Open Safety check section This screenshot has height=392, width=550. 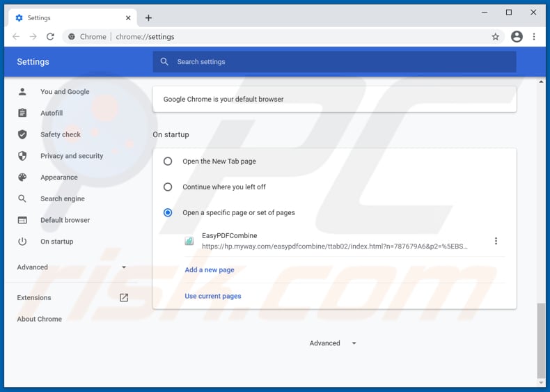(x=61, y=134)
